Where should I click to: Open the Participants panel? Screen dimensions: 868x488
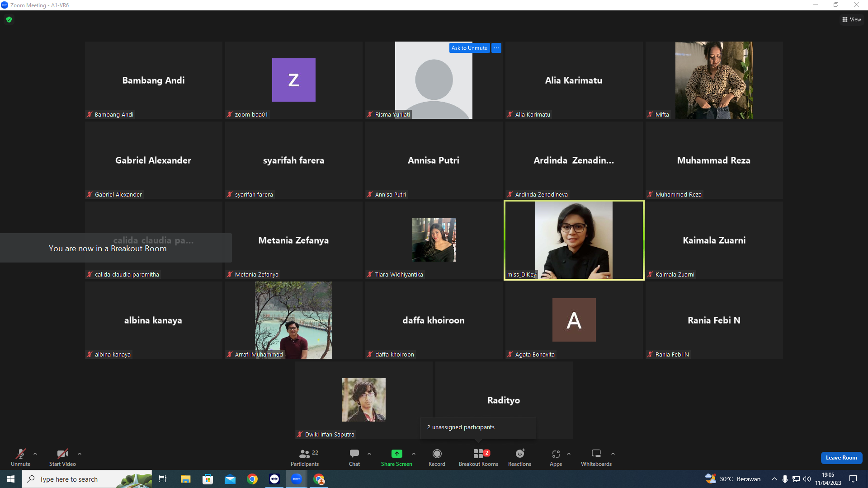305,457
